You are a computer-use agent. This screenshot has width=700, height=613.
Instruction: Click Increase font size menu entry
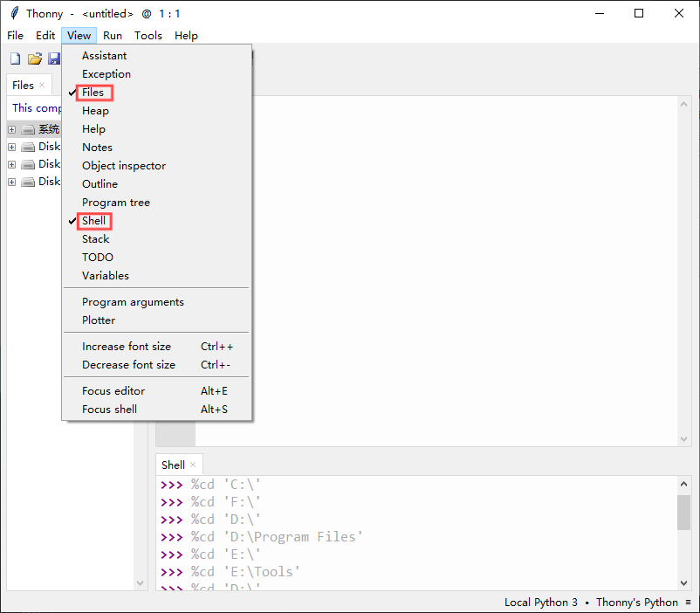pyautogui.click(x=127, y=347)
